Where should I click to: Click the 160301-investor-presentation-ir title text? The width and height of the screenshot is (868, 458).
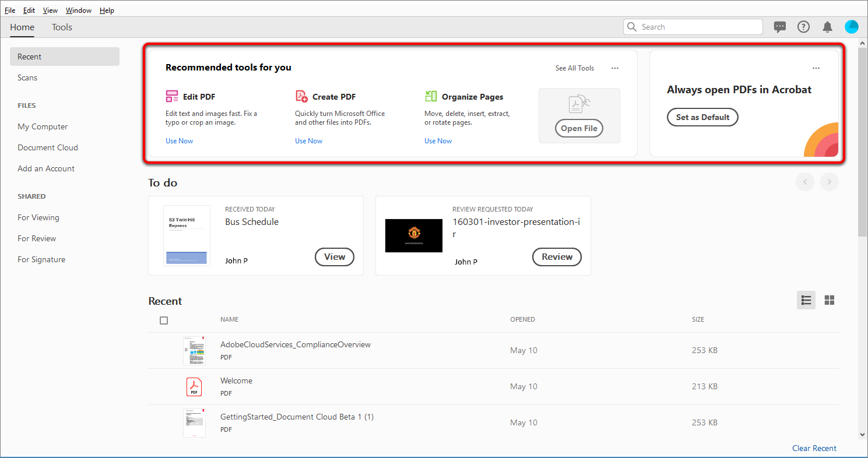tap(516, 227)
